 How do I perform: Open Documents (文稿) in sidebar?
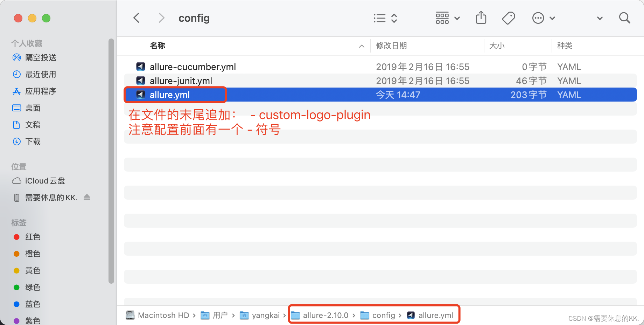[x=27, y=125]
